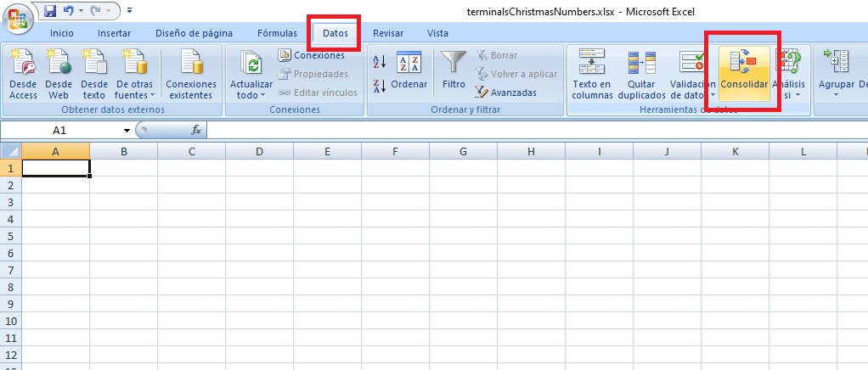Screen dimensions: 868x370
Task: Select column L header
Action: (x=803, y=151)
